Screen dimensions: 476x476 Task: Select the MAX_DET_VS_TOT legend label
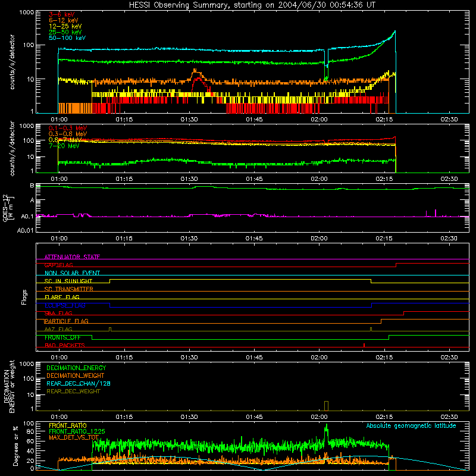pyautogui.click(x=74, y=437)
